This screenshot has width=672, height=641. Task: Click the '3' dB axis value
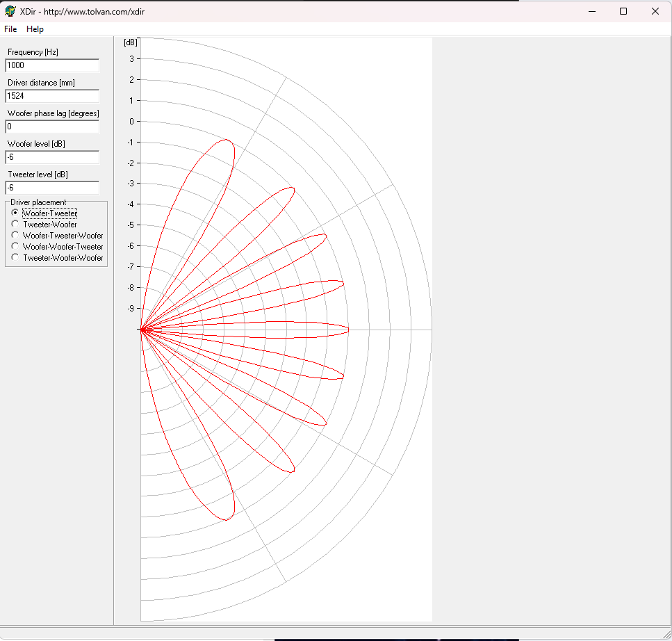[x=132, y=58]
